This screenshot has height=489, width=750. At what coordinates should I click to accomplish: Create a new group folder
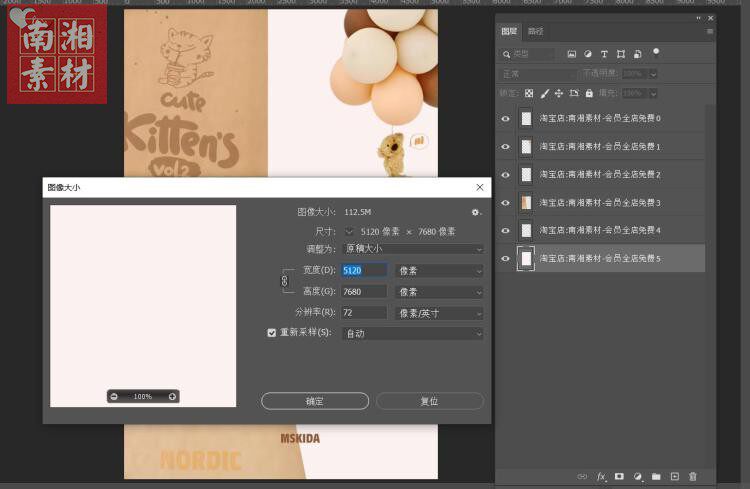pyautogui.click(x=656, y=476)
